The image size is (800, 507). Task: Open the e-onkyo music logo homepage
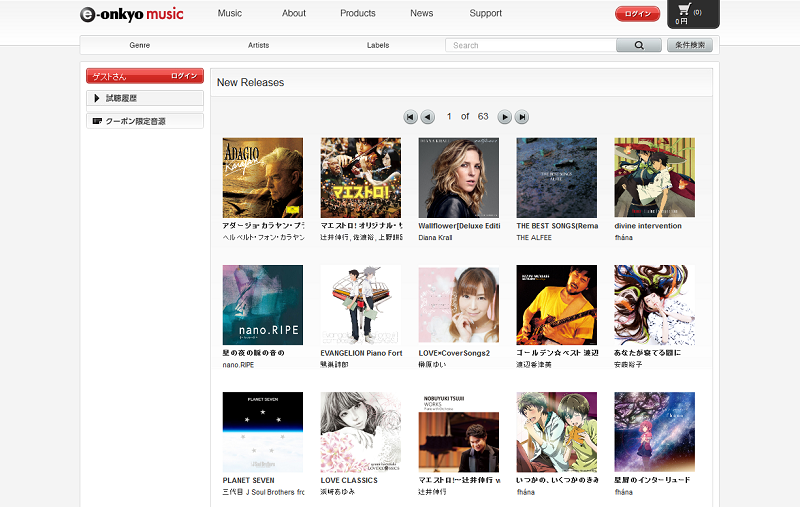coord(132,14)
